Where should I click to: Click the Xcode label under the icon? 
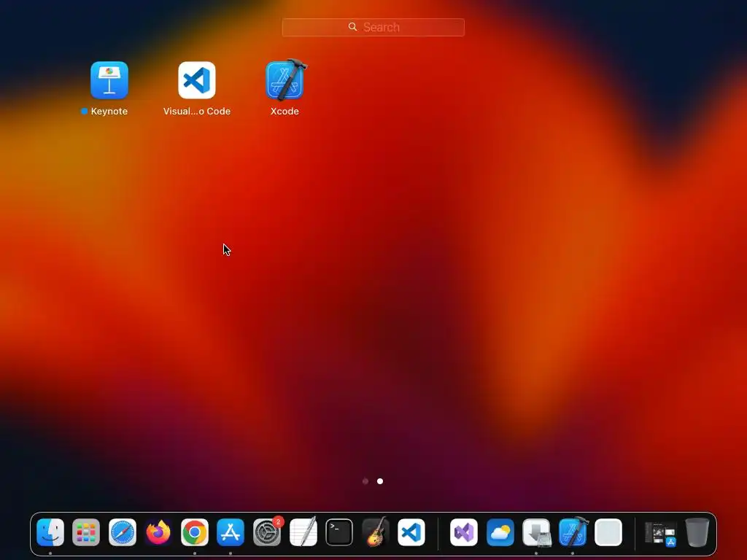(285, 111)
